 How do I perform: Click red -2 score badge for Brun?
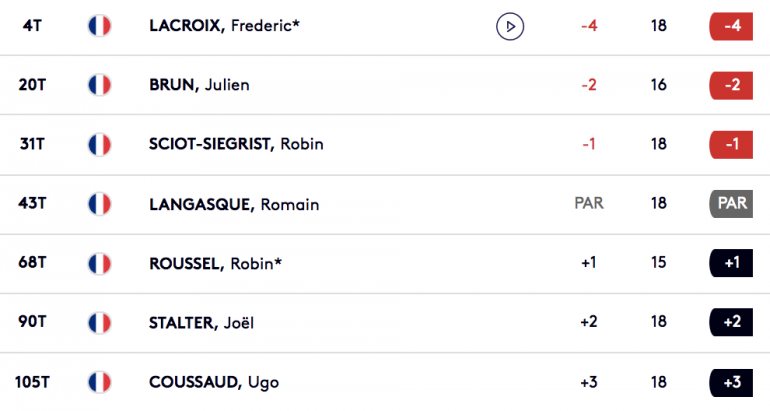coord(731,85)
